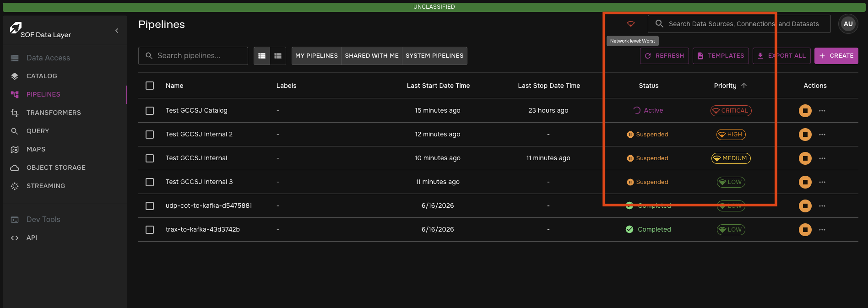The height and width of the screenshot is (308, 868).
Task: Click the global Search Data Sources field
Action: click(x=739, y=24)
